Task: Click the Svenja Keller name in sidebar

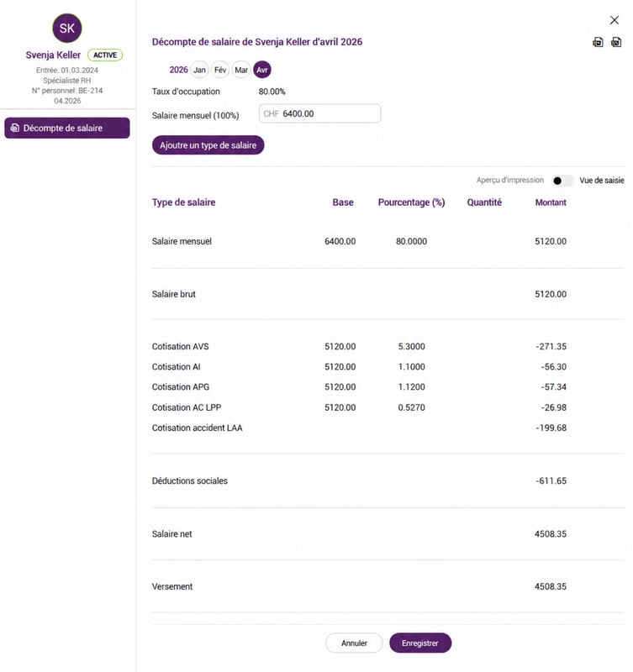Action: coord(53,55)
